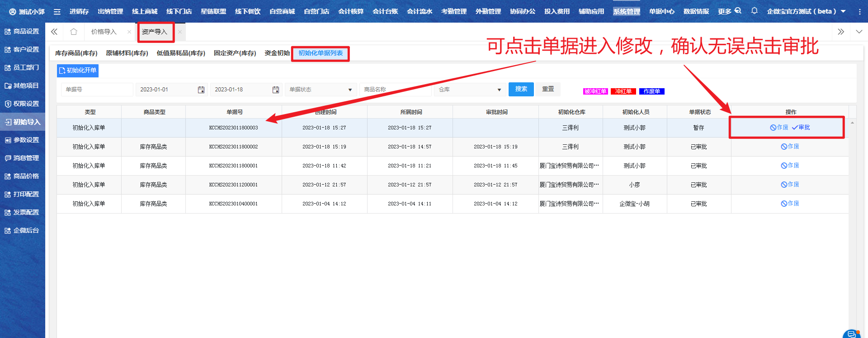
Task: Switch to 固定资产(库存) tab
Action: tap(235, 53)
